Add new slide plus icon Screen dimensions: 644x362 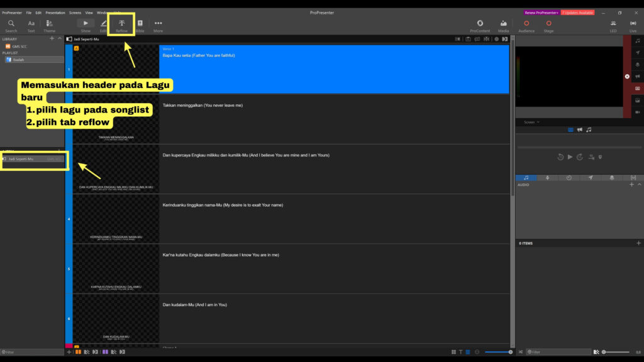pos(69,352)
